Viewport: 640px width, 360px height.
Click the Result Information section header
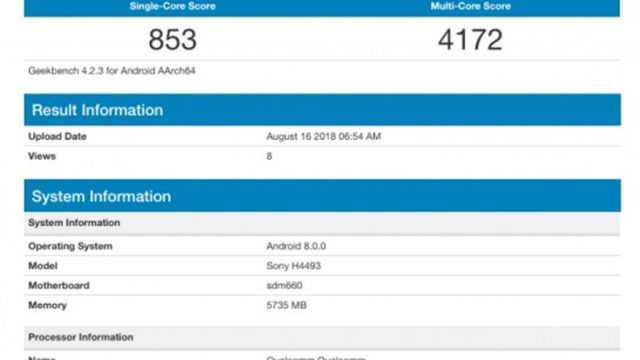(x=322, y=110)
